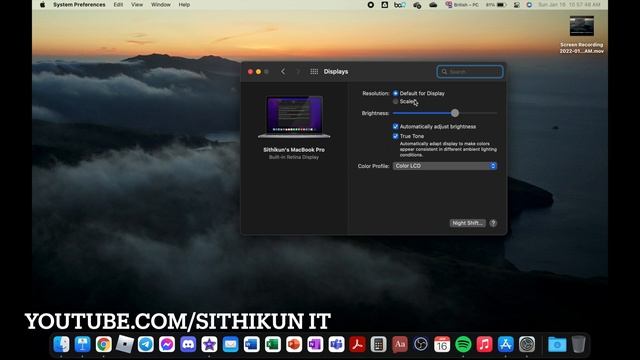Viewport: 640px width, 360px height.
Task: Open Adobe Acrobat in the dock
Action: pos(358,344)
